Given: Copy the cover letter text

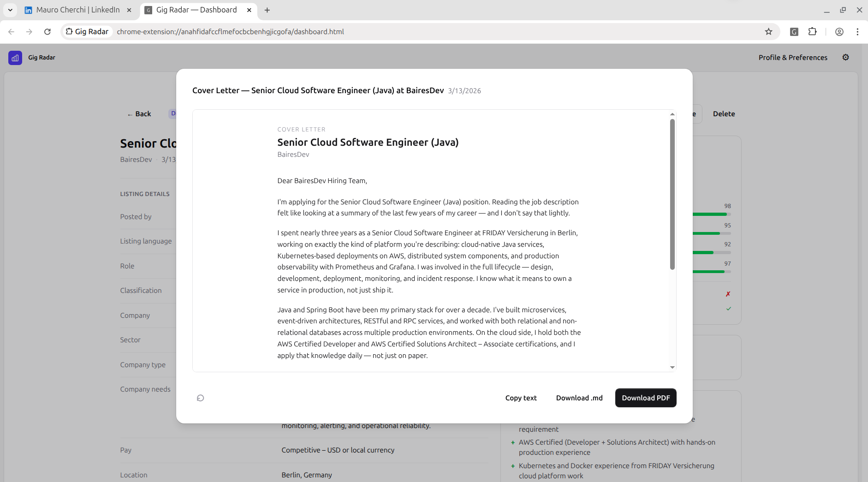Looking at the screenshot, I should click(x=521, y=398).
